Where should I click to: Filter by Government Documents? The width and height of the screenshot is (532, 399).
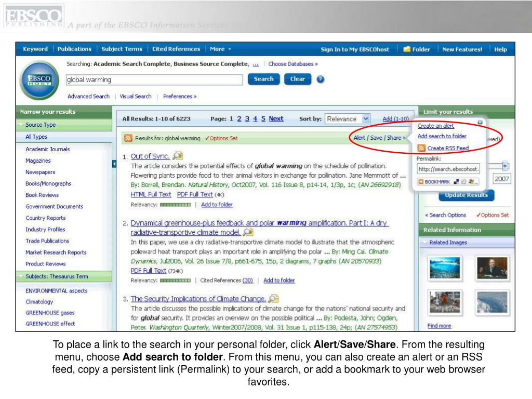tap(54, 206)
